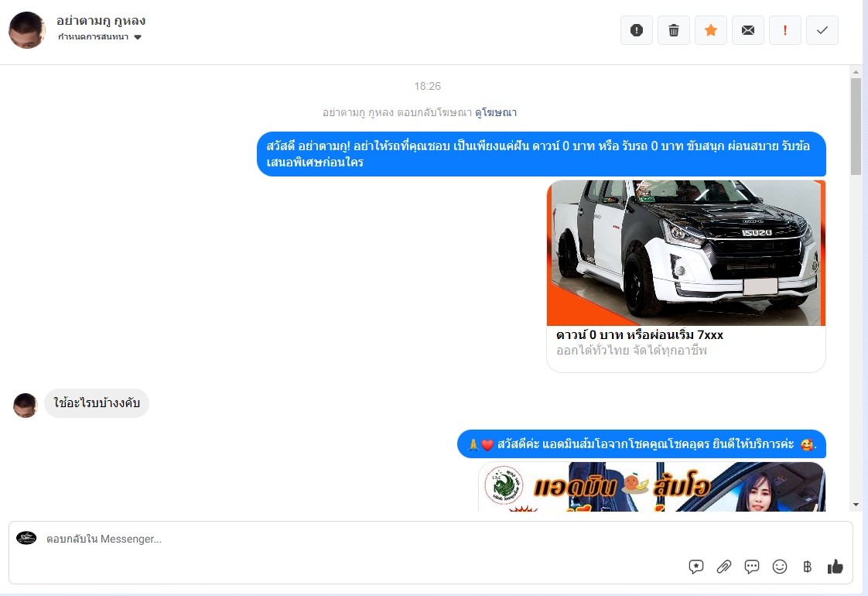
Task: Mark conversation as spam with exclamation circle icon
Action: point(637,30)
